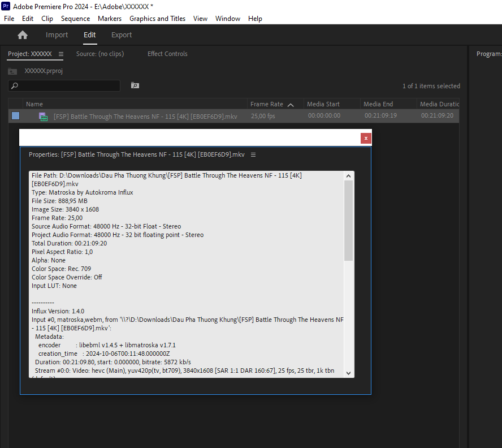Image resolution: width=502 pixels, height=448 pixels.
Task: Click the navigate-up folder icon above the search field
Action: pos(12,71)
